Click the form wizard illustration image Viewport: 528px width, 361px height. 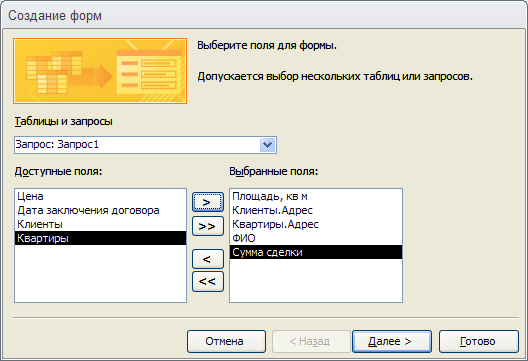pos(100,71)
